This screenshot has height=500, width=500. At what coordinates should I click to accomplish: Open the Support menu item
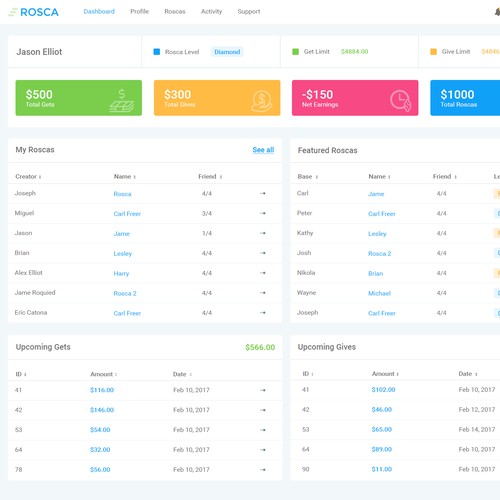249,12
